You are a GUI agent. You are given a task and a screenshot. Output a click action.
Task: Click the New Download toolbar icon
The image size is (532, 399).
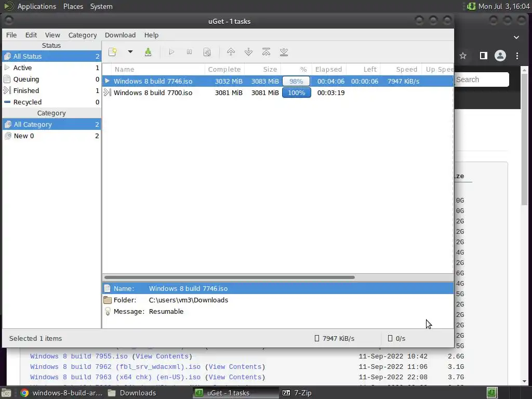coord(113,52)
